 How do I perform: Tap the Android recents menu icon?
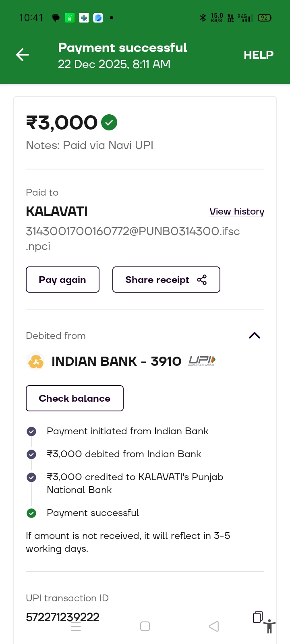click(x=76, y=626)
